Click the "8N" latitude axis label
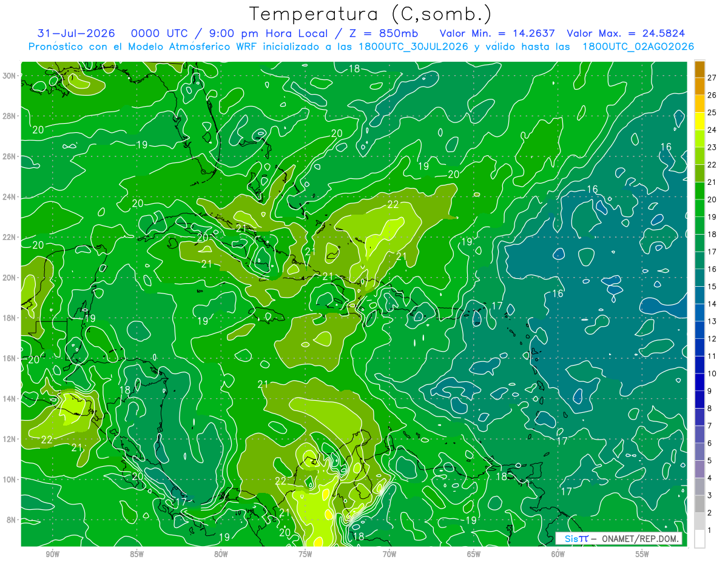This screenshot has width=728, height=562. click(x=12, y=520)
